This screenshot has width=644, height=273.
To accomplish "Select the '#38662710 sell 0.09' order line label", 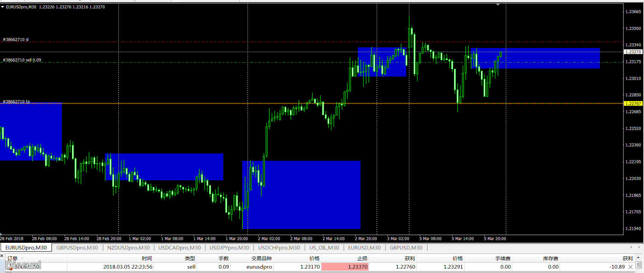I will [x=22, y=60].
